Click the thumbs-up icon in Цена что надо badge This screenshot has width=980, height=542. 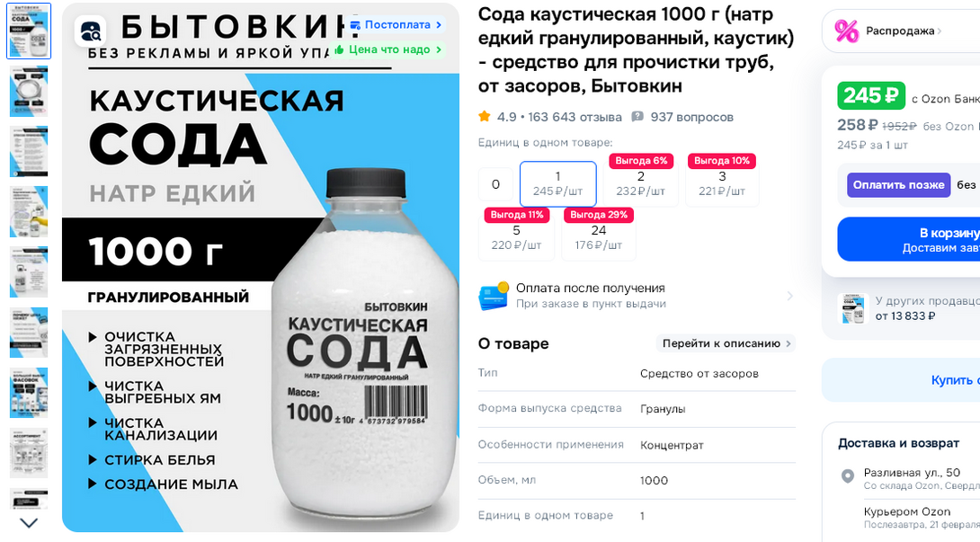tap(339, 49)
